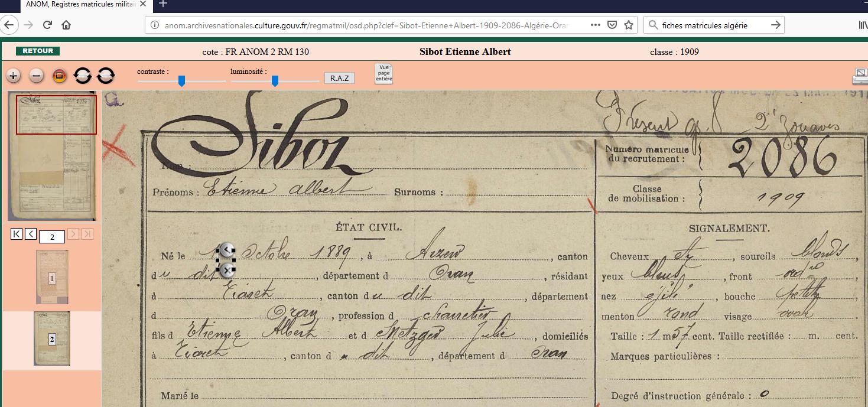Click the page number field showing 2

[x=52, y=237]
